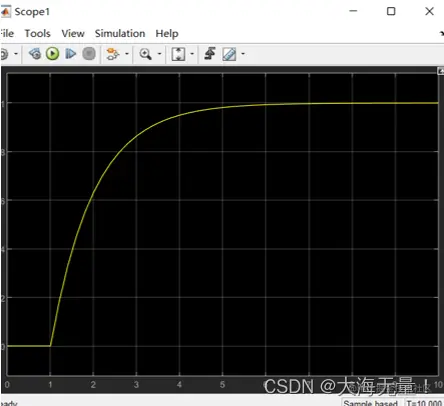The image size is (444, 406).
Task: Open the Help menu
Action: coord(167,34)
